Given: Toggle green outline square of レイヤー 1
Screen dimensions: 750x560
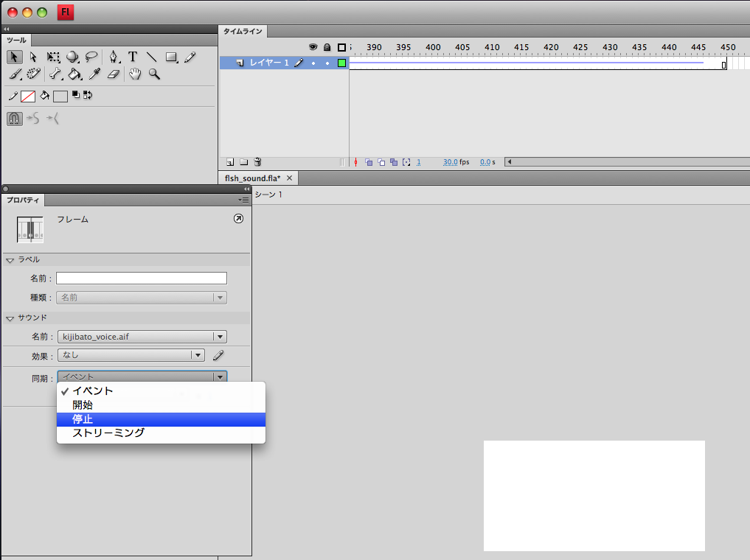Looking at the screenshot, I should [x=341, y=63].
